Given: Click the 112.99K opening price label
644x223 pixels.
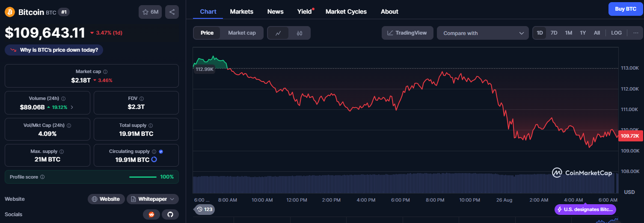Looking at the screenshot, I should [204, 69].
